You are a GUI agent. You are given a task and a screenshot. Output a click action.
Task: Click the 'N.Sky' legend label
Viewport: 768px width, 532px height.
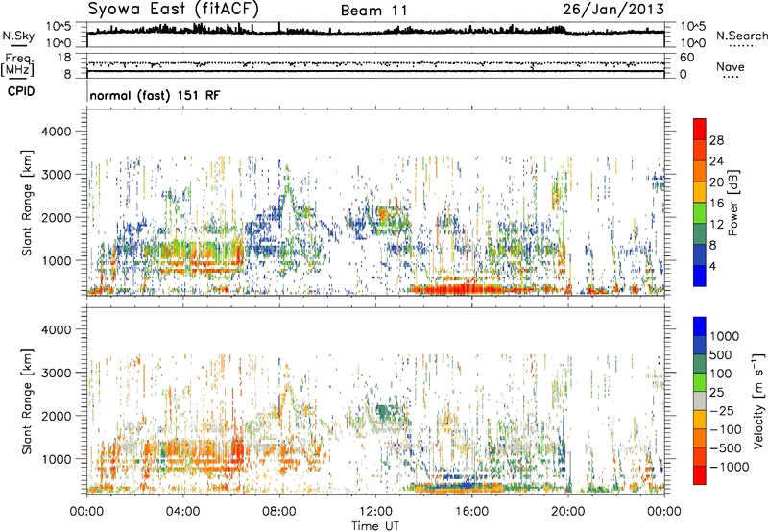(x=18, y=36)
